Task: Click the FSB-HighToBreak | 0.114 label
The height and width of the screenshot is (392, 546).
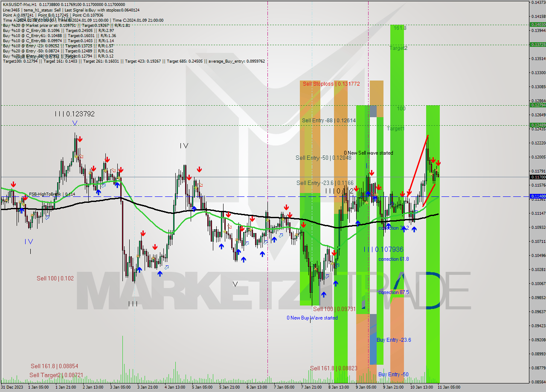Action: 52,194
